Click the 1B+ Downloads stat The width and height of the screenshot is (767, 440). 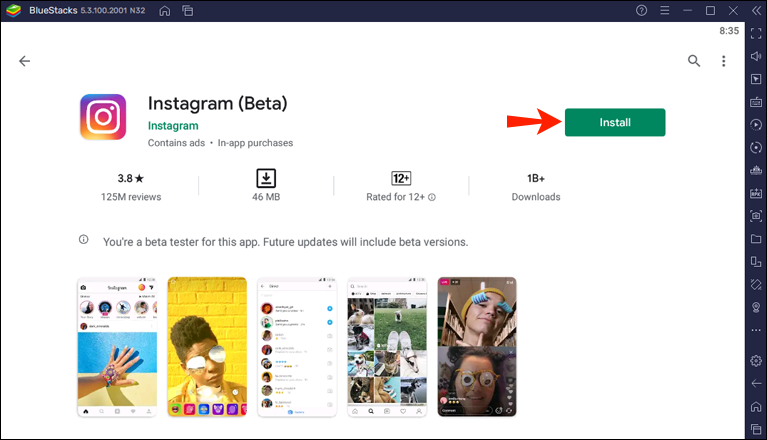pyautogui.click(x=536, y=186)
